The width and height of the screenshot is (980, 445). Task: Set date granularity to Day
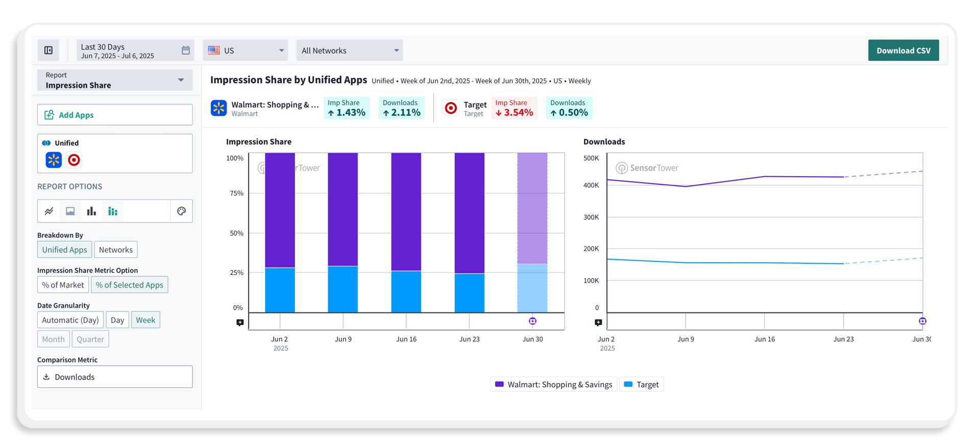117,320
